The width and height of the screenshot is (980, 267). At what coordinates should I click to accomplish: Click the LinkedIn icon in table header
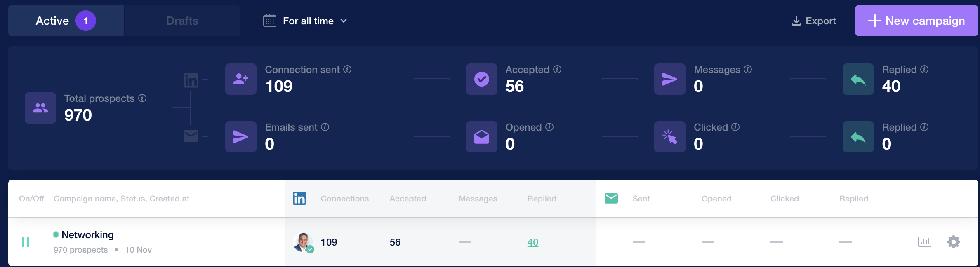click(299, 198)
